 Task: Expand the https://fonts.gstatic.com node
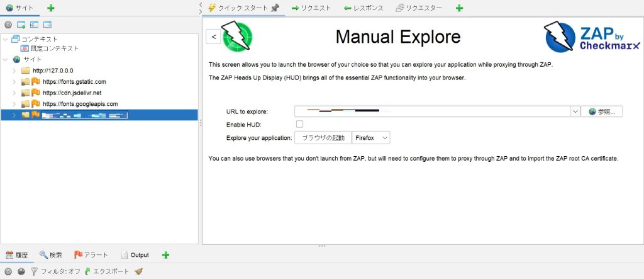(14, 81)
